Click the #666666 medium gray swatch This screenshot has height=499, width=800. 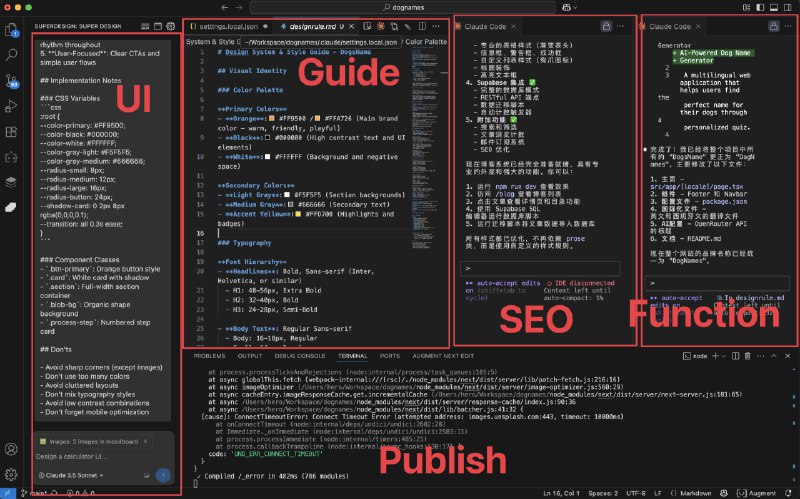291,205
